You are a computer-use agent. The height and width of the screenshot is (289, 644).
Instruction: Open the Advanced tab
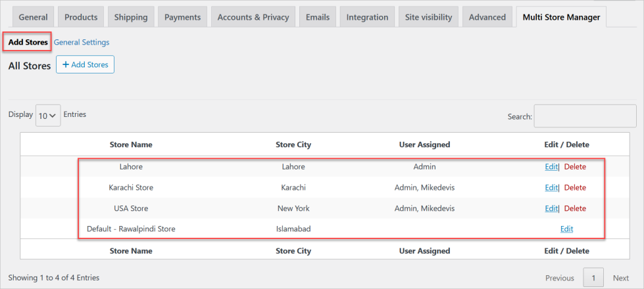point(487,17)
